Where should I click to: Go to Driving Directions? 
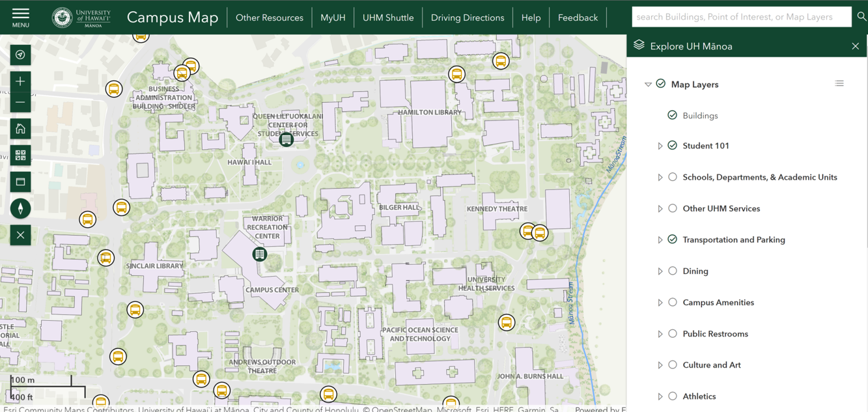(467, 18)
